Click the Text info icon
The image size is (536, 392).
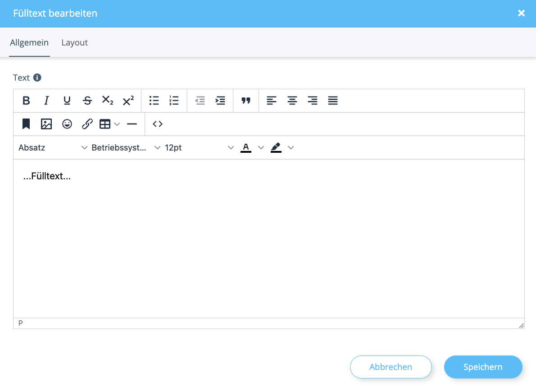(37, 77)
